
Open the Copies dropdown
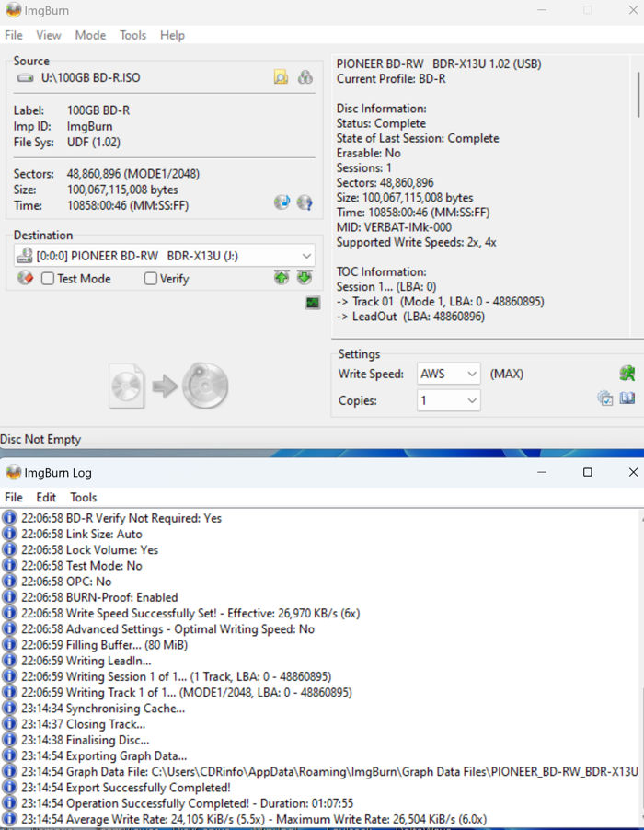[x=449, y=400]
